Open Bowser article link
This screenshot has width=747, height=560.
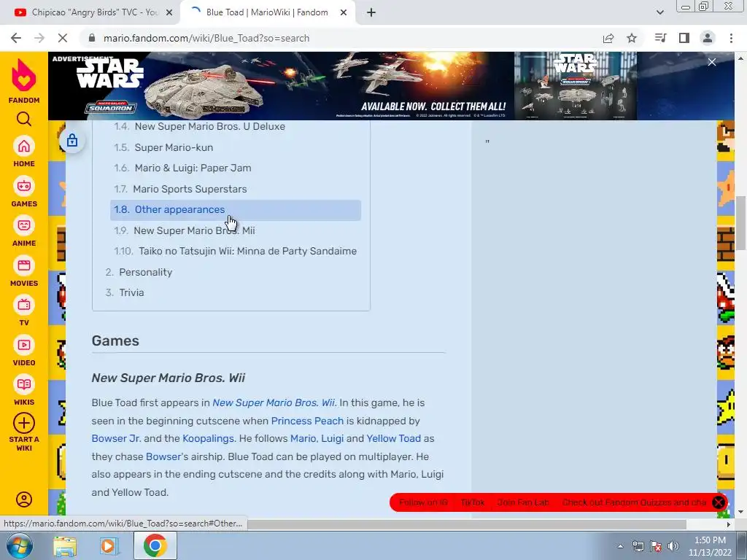point(163,456)
